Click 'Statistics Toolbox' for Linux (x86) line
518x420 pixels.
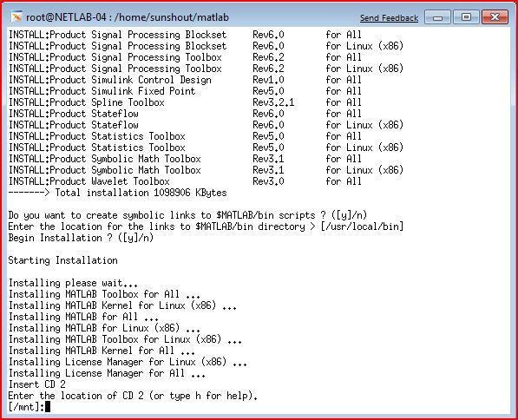(x=206, y=148)
